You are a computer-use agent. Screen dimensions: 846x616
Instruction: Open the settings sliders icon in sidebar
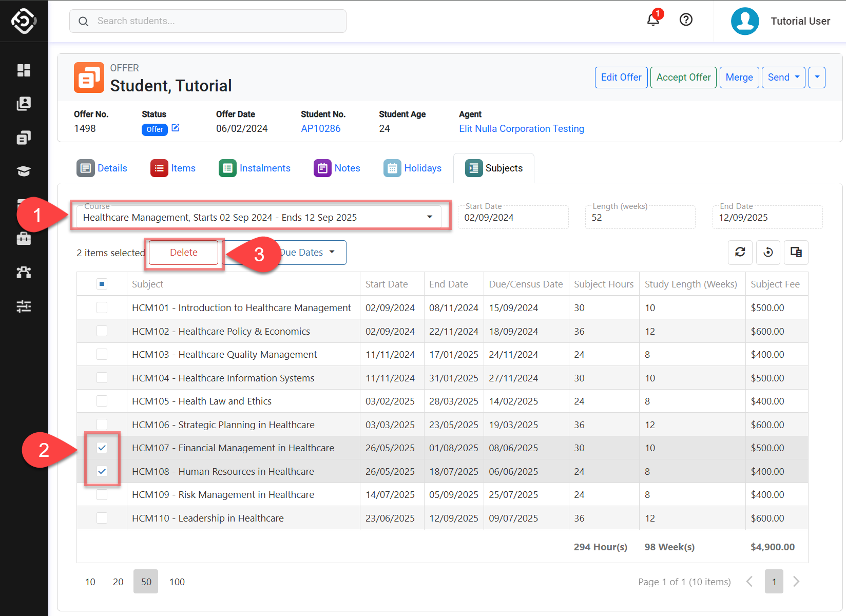coord(24,306)
